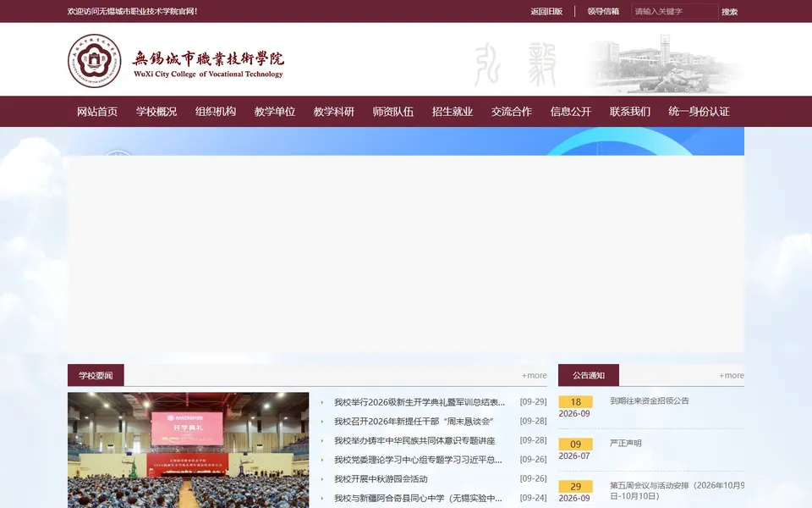This screenshot has height=508, width=812.
Task: Open 学校概况 menu item
Action: click(x=156, y=112)
